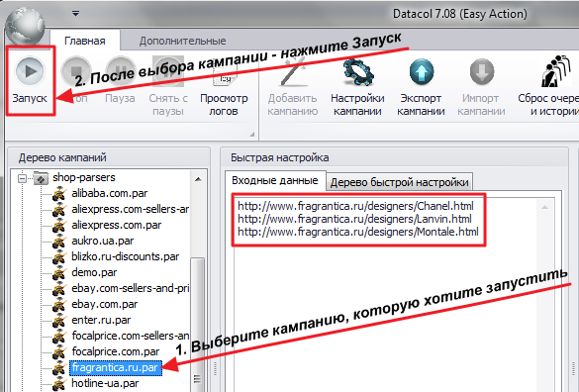The width and height of the screenshot is (579, 392).
Task: Select fragrantica.ru.par campaign
Action: pos(115,368)
